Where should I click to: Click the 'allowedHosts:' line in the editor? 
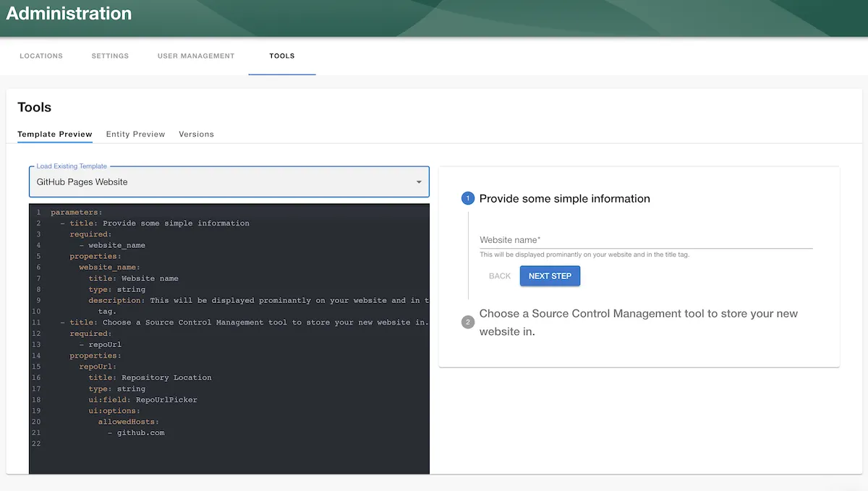tap(128, 422)
